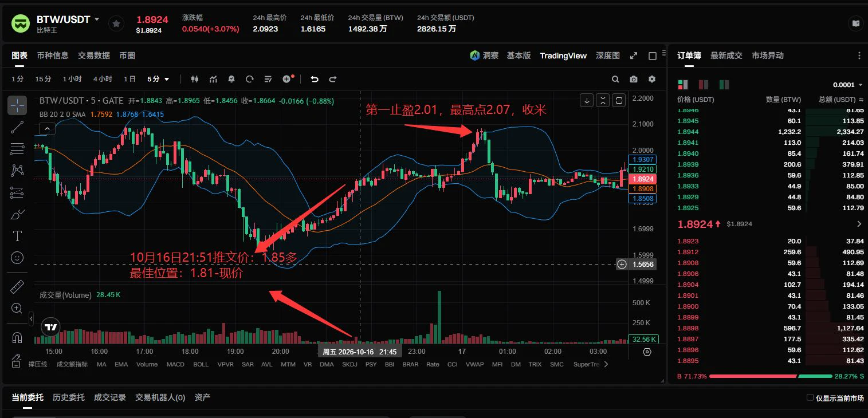Open the candlestick chart style selector
The height and width of the screenshot is (418, 868).
pyautogui.click(x=195, y=79)
